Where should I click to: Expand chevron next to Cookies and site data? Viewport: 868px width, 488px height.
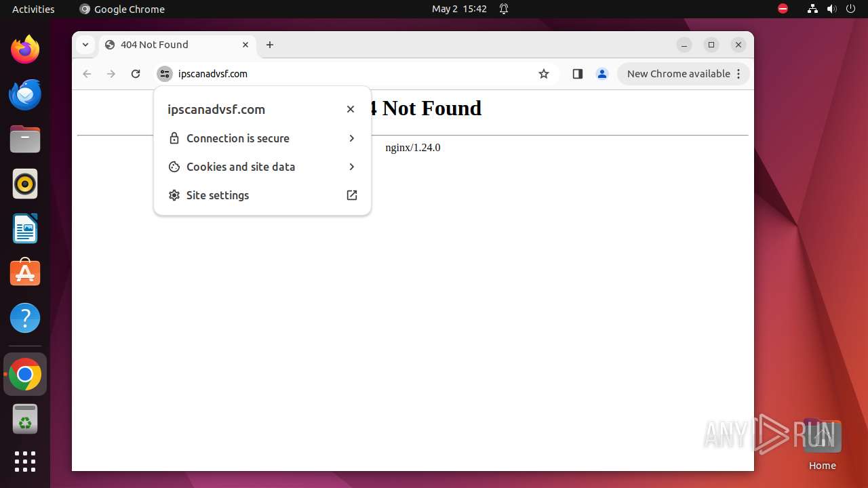point(351,167)
